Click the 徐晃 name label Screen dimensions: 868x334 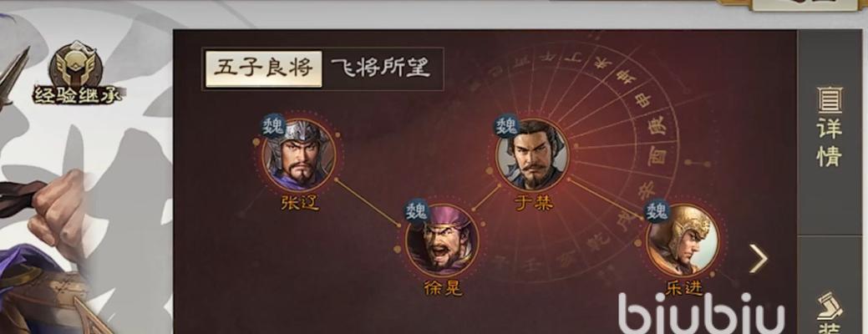[x=443, y=288]
